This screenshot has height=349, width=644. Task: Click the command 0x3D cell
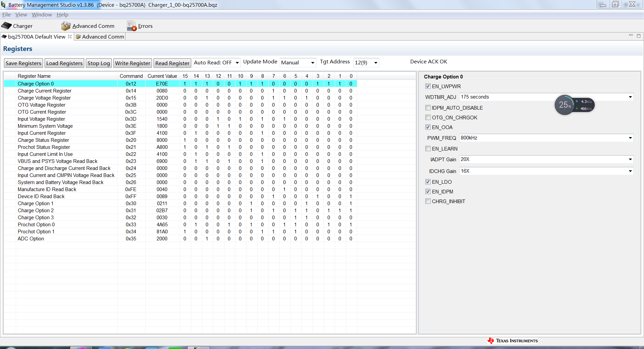pyautogui.click(x=131, y=119)
